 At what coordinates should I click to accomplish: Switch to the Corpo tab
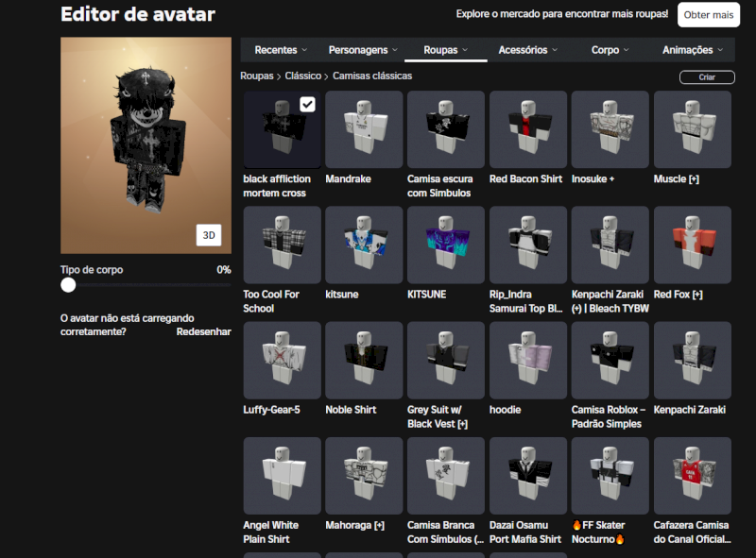610,50
